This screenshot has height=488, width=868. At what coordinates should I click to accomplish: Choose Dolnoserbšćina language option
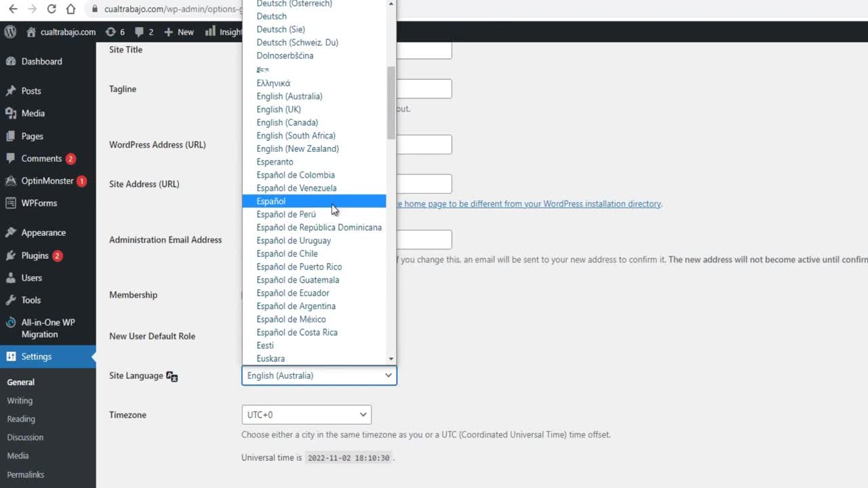314,56
